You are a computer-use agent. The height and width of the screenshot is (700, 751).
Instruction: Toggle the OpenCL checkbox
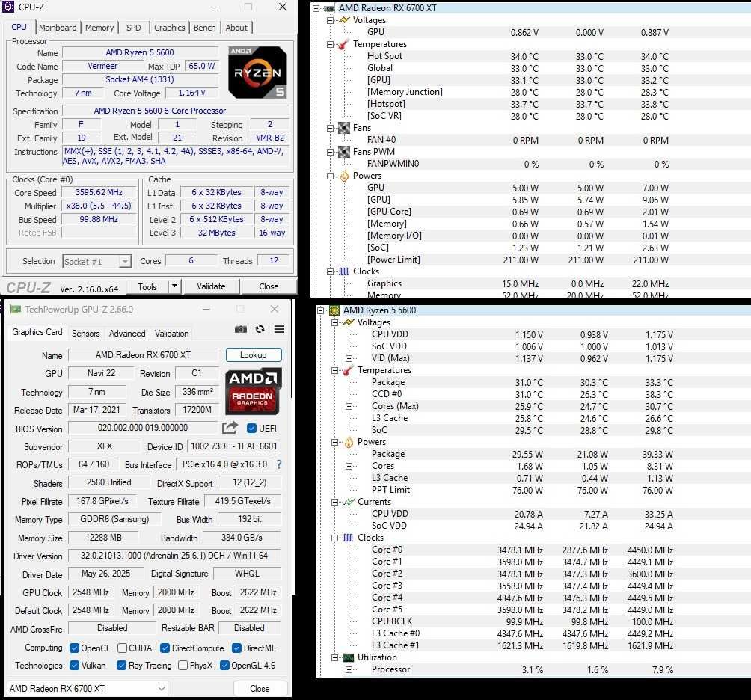coord(74,648)
